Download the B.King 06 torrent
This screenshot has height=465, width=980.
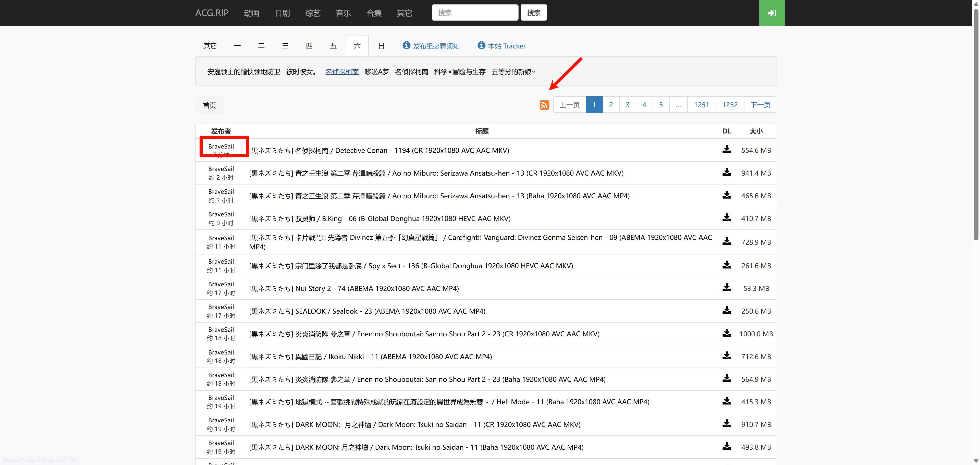coord(726,218)
